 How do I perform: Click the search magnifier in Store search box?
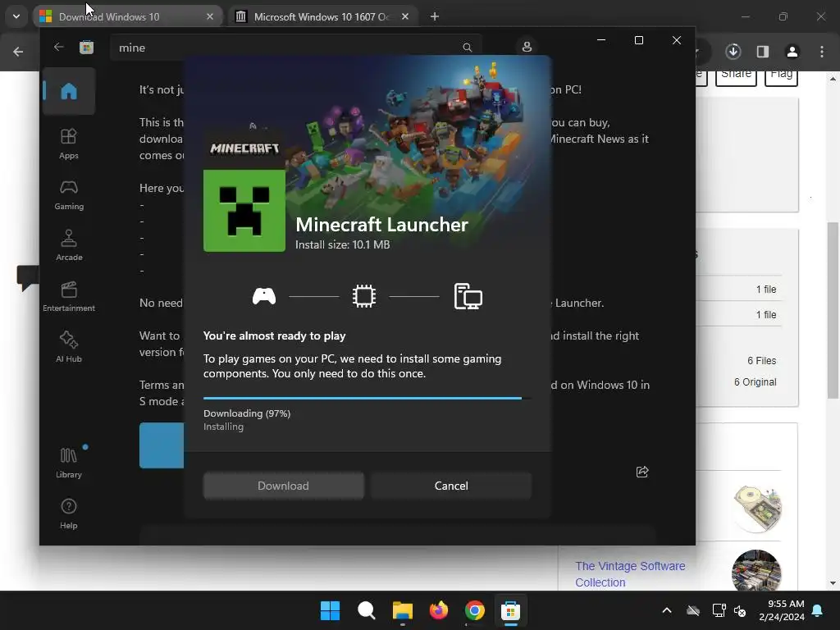coord(467,48)
